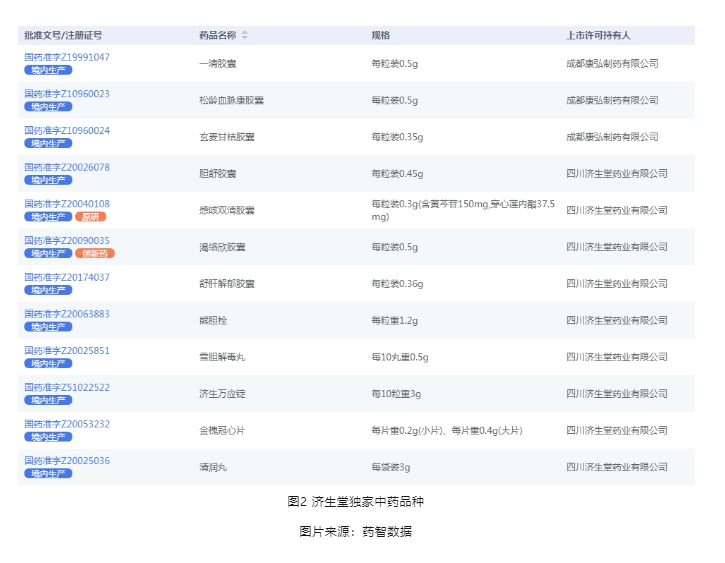
Task: Sort by 药品名称 using the sort arrows
Action: coord(245,35)
